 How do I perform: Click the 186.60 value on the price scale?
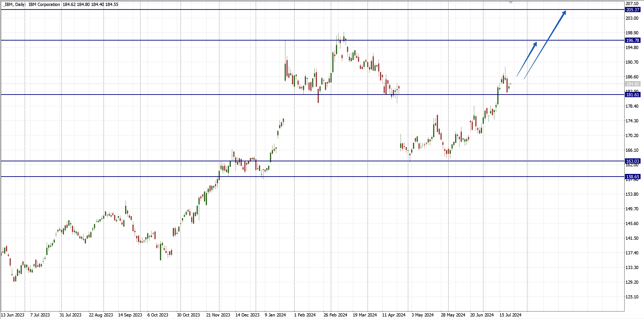(632, 77)
